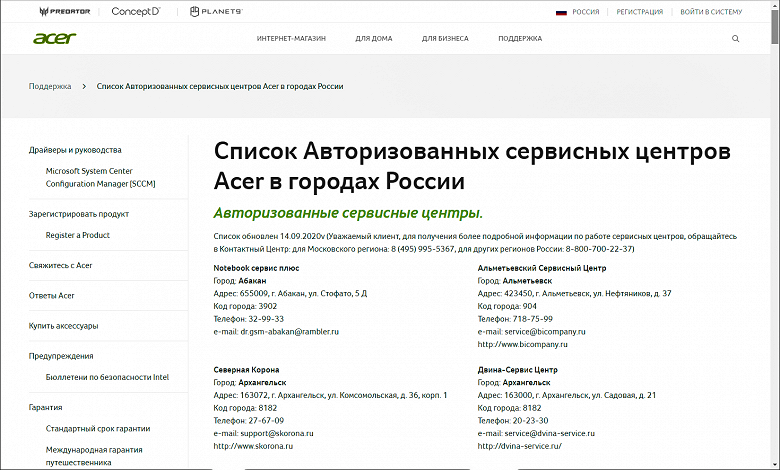Open Для бизнеса menu
Screen dimensions: 780x470
pos(445,38)
